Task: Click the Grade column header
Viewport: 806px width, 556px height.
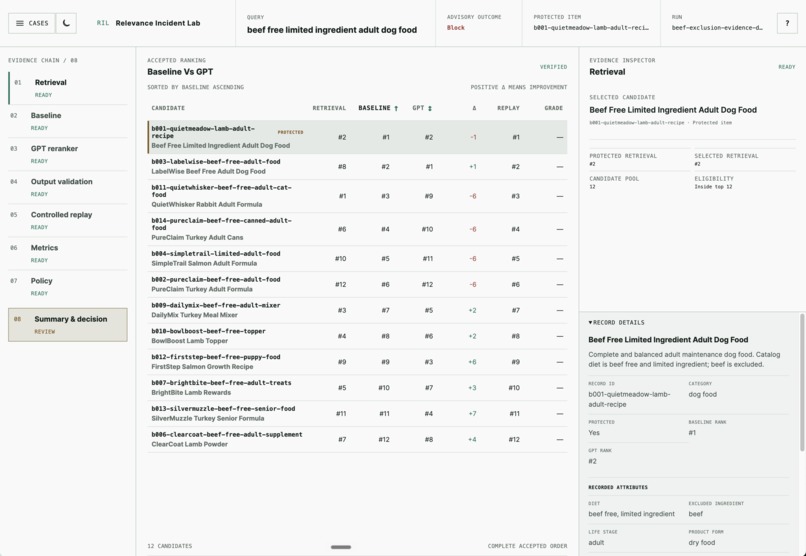Action: (x=554, y=108)
